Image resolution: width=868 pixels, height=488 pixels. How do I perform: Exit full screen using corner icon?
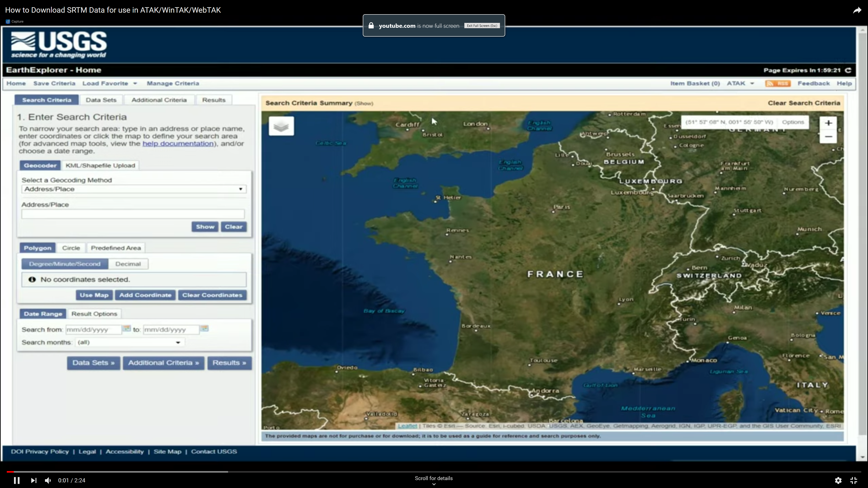(x=854, y=480)
